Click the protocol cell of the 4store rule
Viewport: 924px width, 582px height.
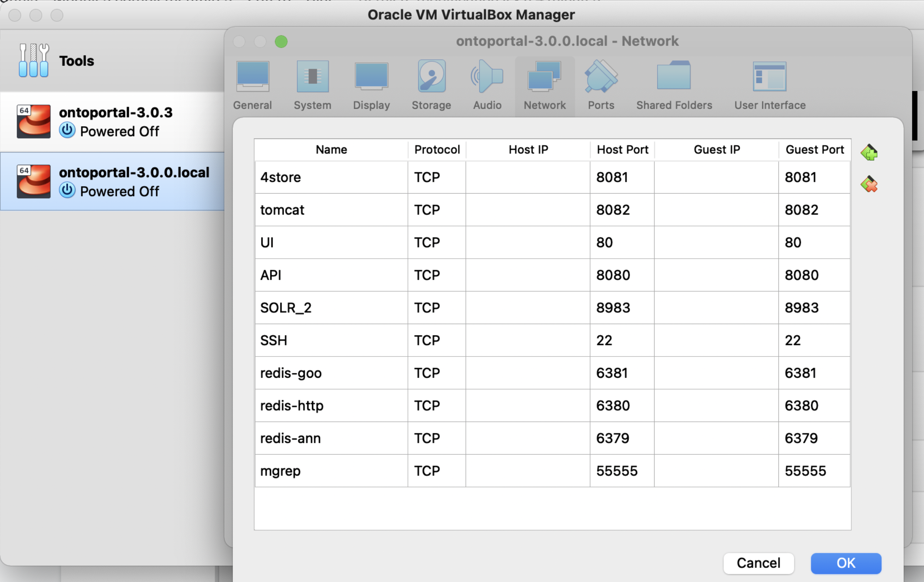[x=437, y=177]
